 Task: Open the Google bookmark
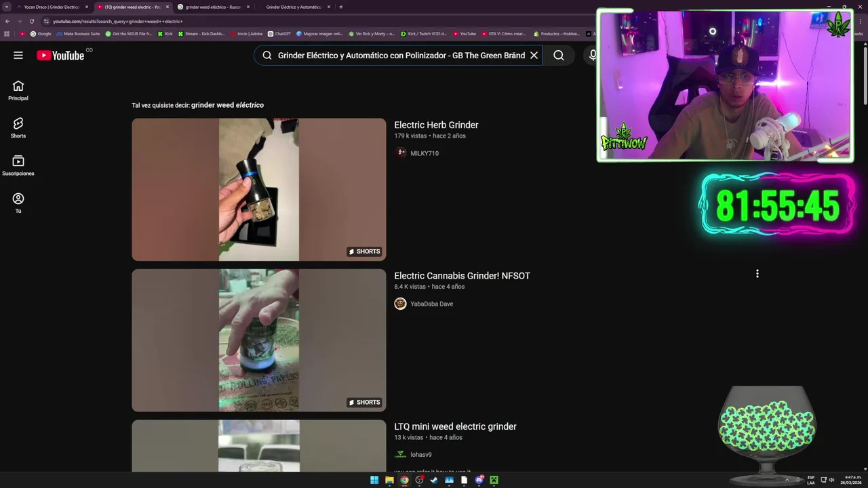pyautogui.click(x=41, y=33)
